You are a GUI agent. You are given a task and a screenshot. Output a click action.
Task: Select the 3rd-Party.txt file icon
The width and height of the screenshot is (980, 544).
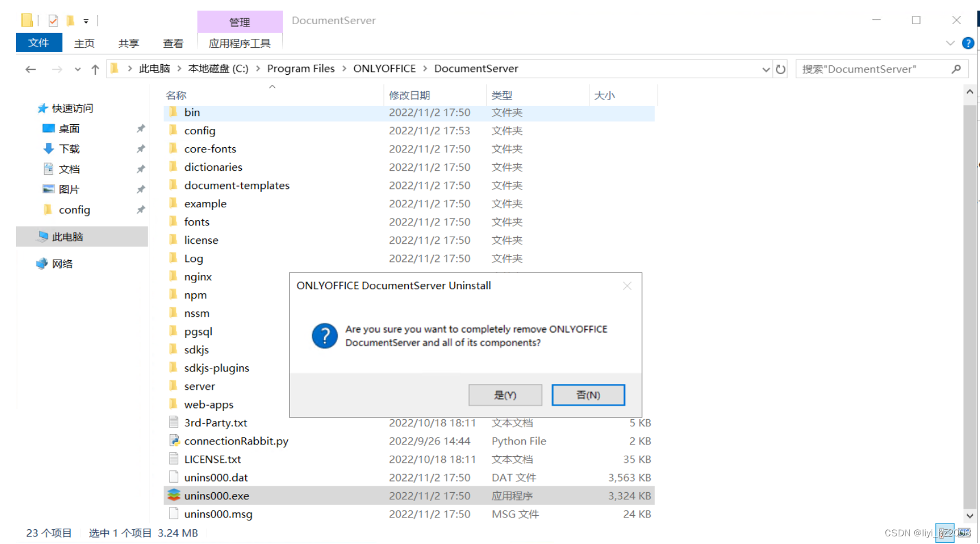coord(174,422)
